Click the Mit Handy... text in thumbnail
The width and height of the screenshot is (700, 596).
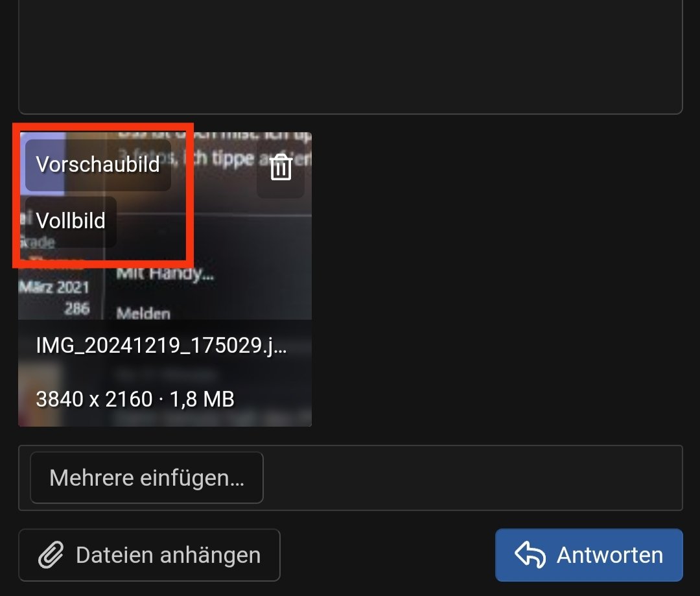[x=165, y=273]
